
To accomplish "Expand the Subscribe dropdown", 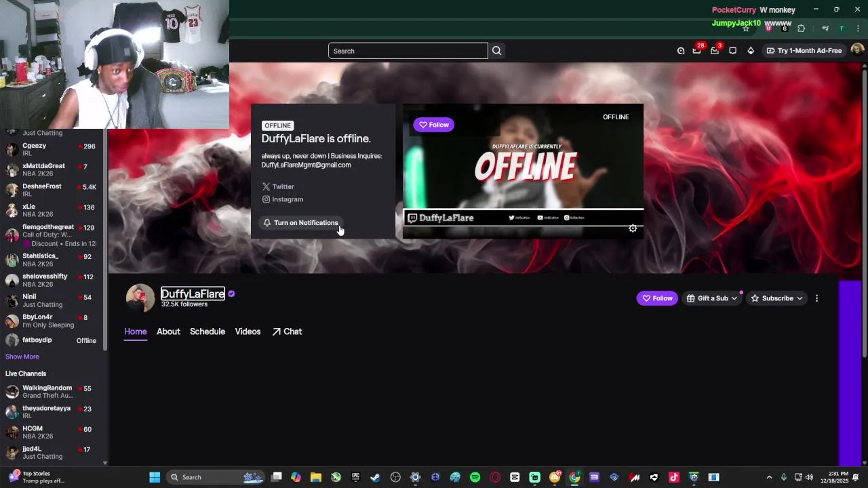I will tap(776, 298).
